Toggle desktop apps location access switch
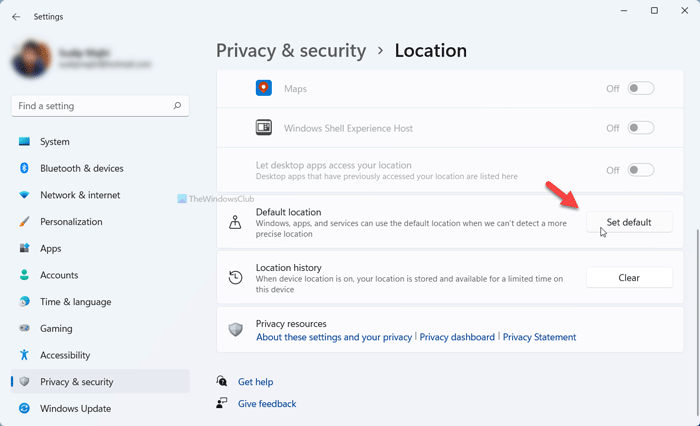Viewport: 700px width, 426px height. pos(640,170)
